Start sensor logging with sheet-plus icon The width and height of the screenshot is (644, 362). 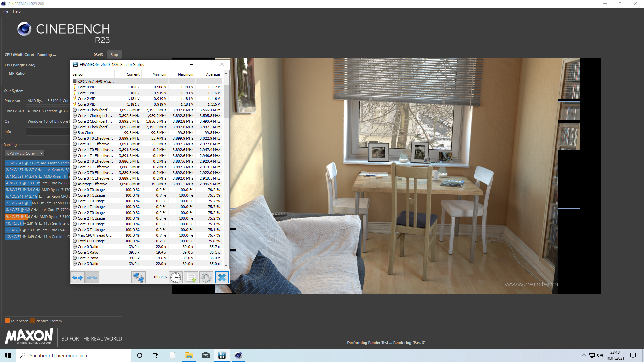[191, 278]
